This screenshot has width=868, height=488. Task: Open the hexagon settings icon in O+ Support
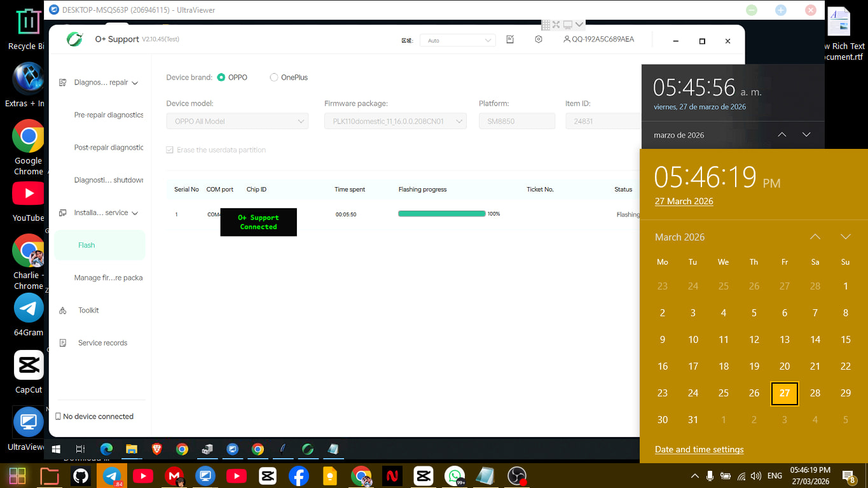pos(539,39)
